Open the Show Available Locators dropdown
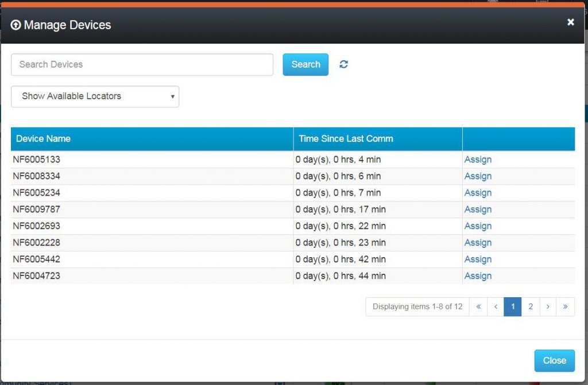The image size is (588, 385). point(95,96)
